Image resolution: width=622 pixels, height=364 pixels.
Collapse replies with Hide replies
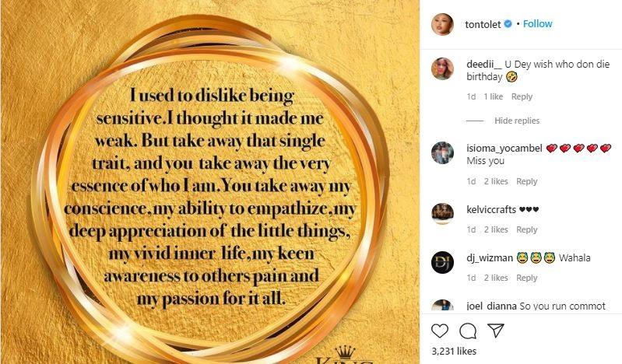point(516,121)
